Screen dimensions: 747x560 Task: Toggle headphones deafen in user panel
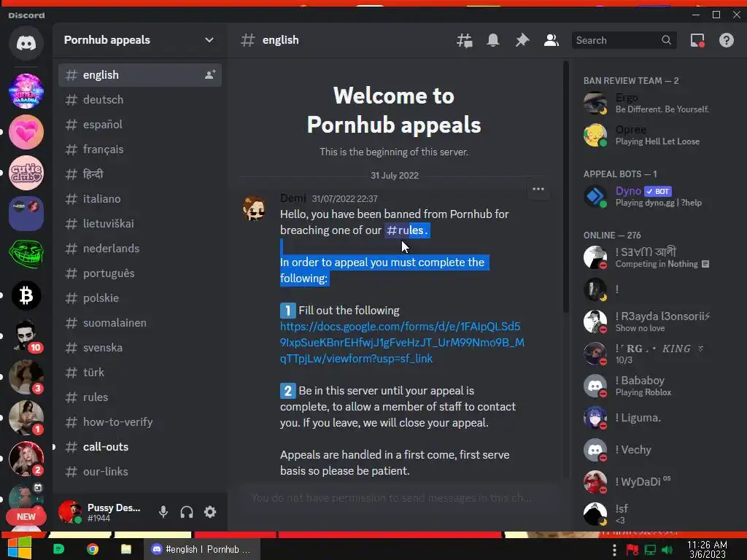coord(187,512)
